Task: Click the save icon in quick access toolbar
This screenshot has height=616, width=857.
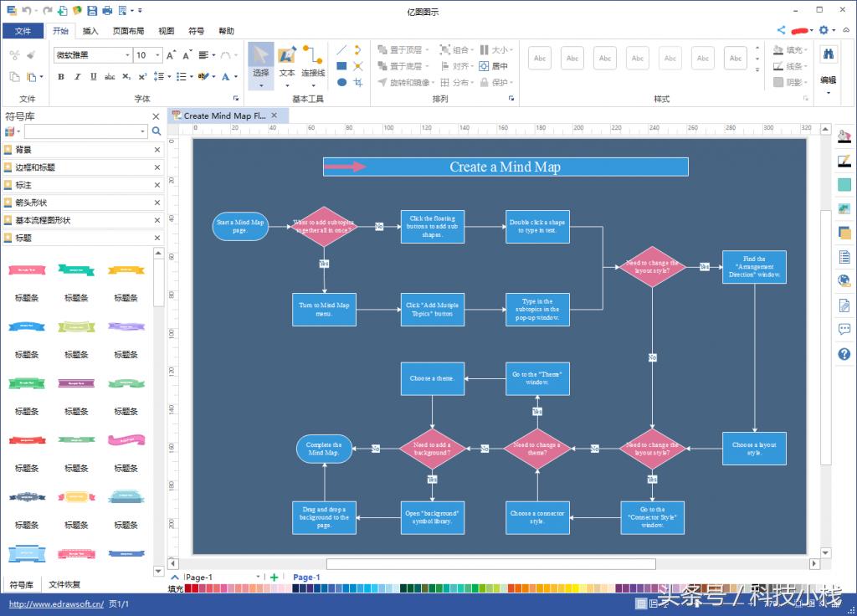Action: pos(92,10)
